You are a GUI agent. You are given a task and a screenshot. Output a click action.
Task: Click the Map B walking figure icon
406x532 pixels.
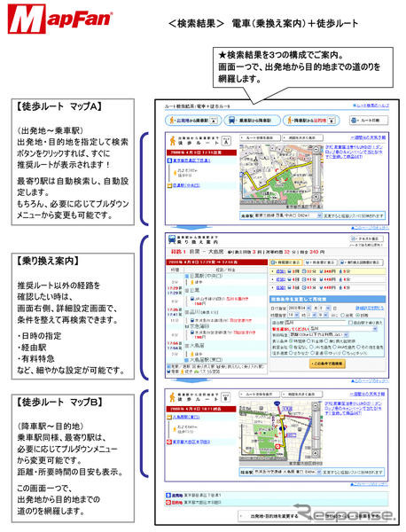pyautogui.click(x=172, y=396)
